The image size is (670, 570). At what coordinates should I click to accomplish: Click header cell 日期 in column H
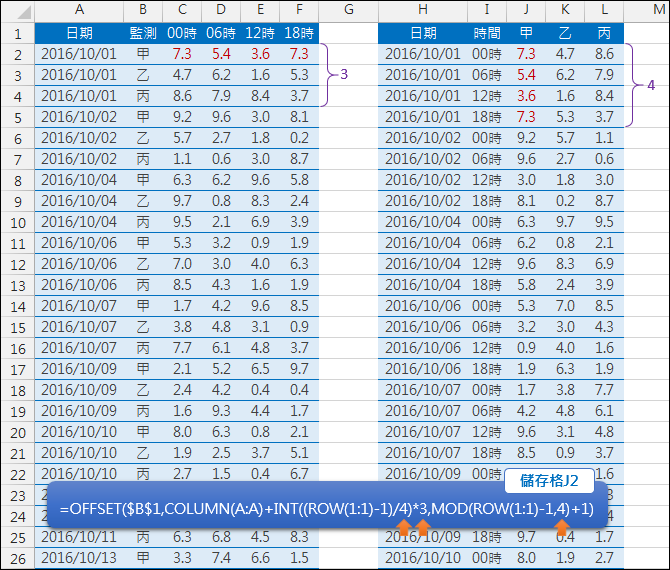tap(423, 33)
